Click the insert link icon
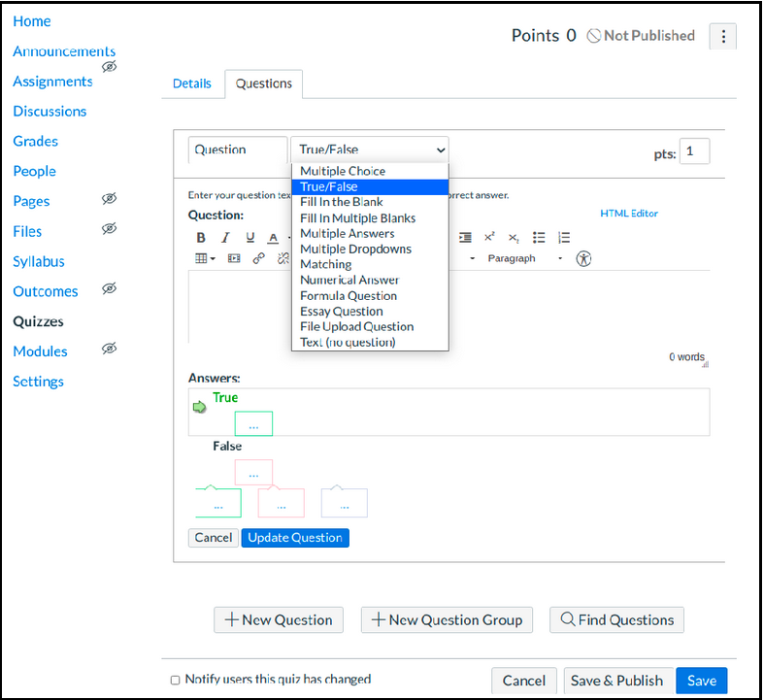The image size is (764, 700). 258,259
